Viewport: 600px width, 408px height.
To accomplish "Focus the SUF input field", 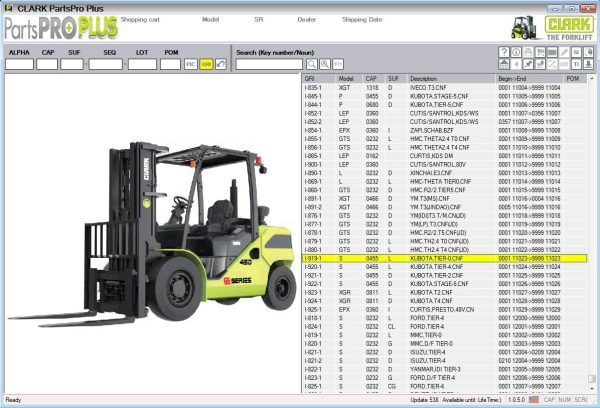I will point(72,64).
